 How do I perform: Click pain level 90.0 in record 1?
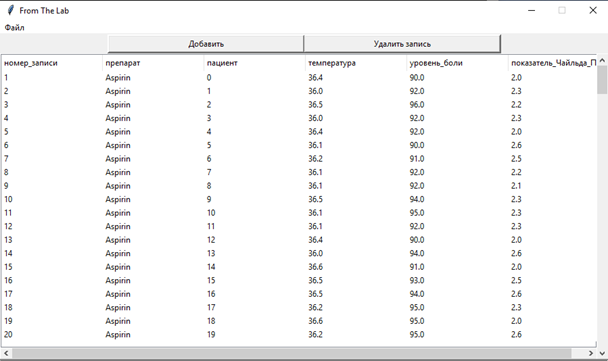pyautogui.click(x=417, y=78)
